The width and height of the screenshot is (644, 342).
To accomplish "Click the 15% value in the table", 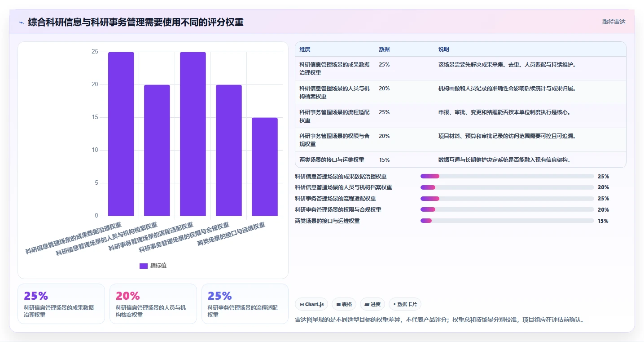I will pyautogui.click(x=384, y=160).
